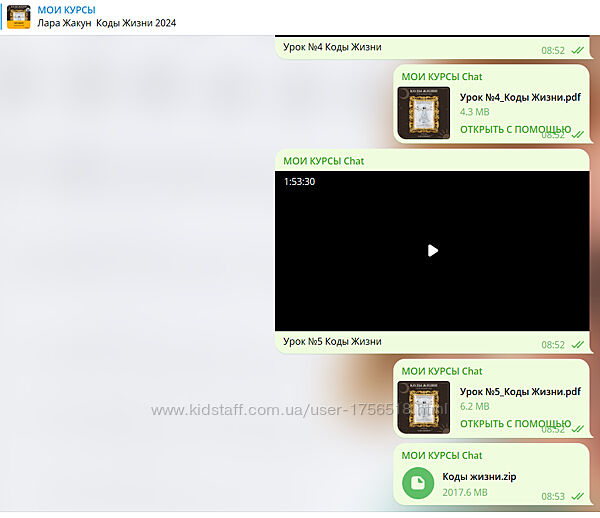Select the Урок №5_Коды Жизни.pdf file name

coord(520,392)
